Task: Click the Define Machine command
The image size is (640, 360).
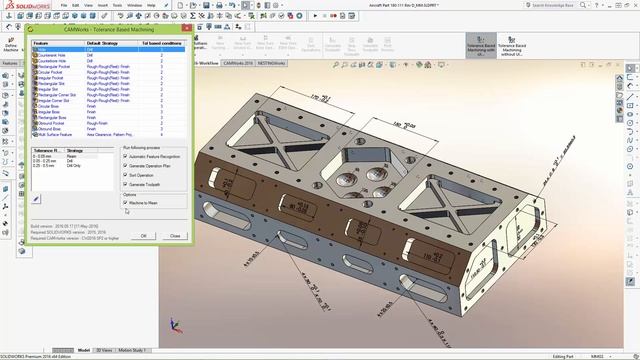Action: pos(11,44)
